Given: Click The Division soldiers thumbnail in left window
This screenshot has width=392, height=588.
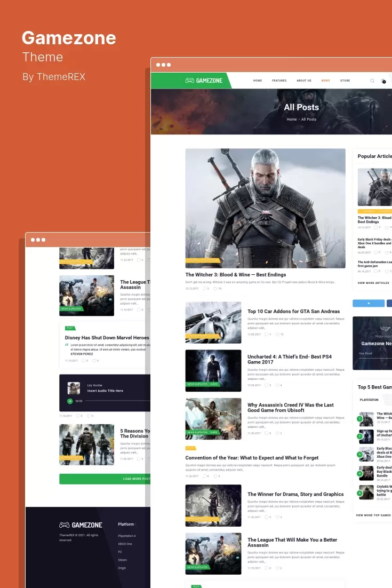Looking at the screenshot, I should coord(86,444).
